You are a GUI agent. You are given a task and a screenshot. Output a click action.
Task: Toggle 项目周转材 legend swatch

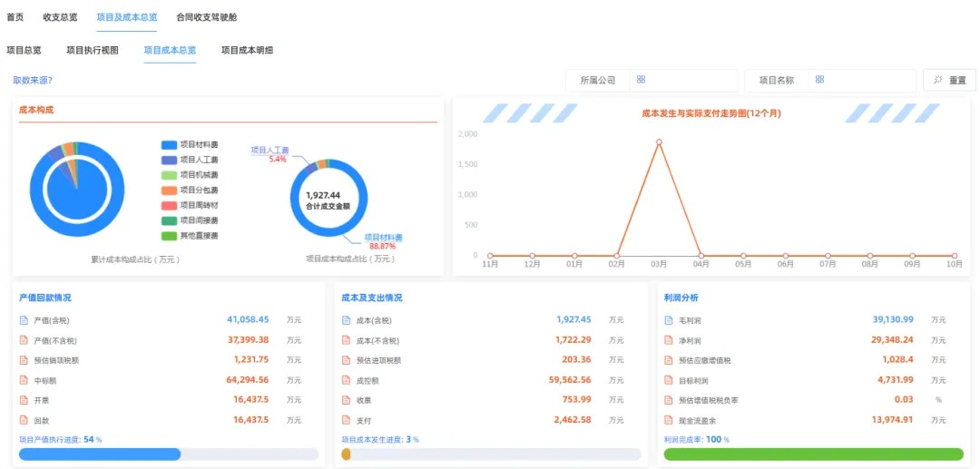[169, 205]
